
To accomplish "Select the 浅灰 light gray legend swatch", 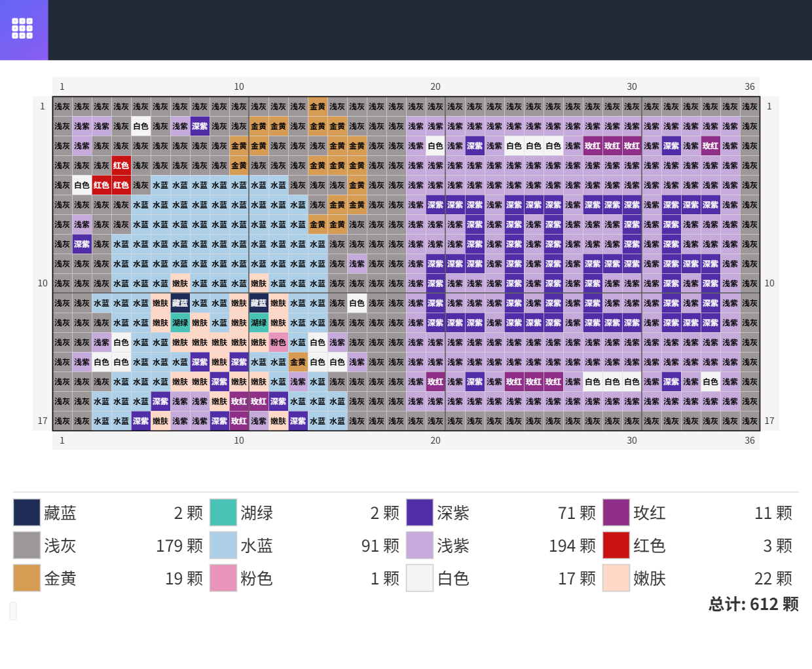I will (27, 545).
